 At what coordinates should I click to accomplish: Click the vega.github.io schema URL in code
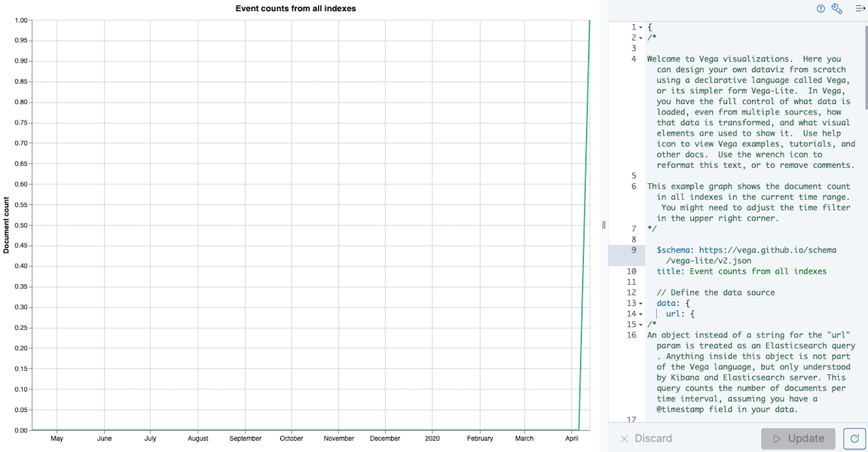767,250
